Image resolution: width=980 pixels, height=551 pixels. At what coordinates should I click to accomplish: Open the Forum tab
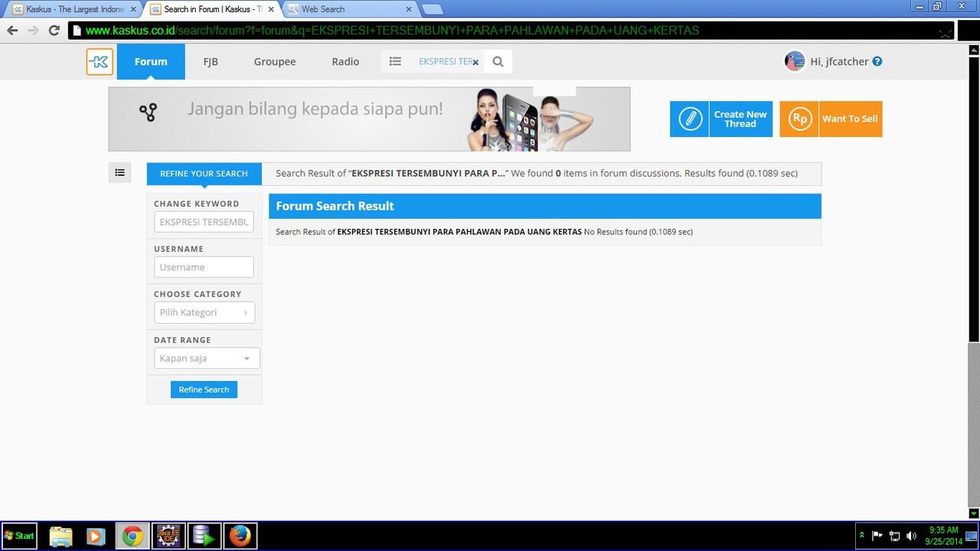(x=151, y=61)
